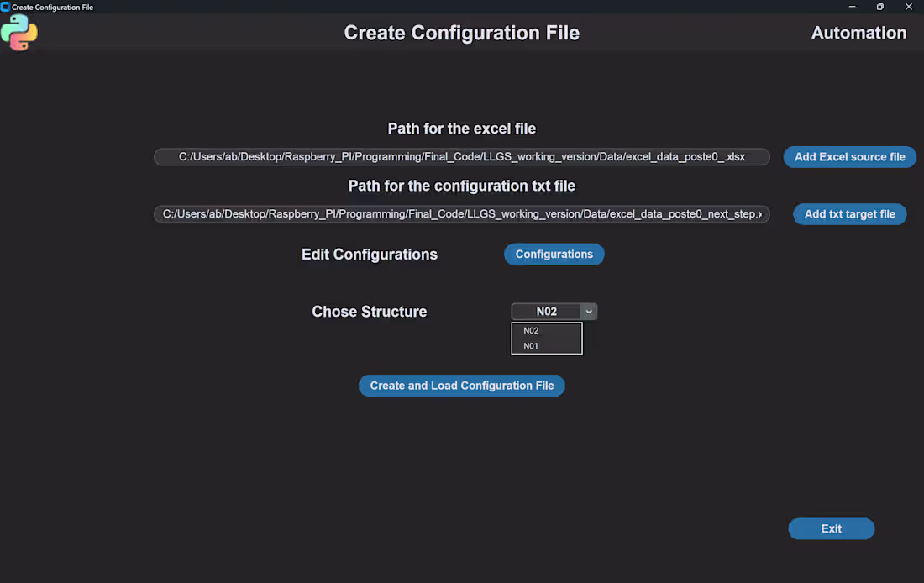Click the Automation label in the header
Image resolution: width=924 pixels, height=583 pixels.
[x=858, y=33]
